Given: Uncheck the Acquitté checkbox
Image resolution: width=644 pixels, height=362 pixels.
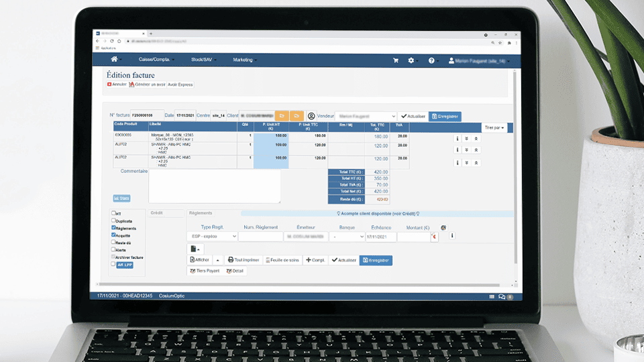Looking at the screenshot, I should click(113, 235).
